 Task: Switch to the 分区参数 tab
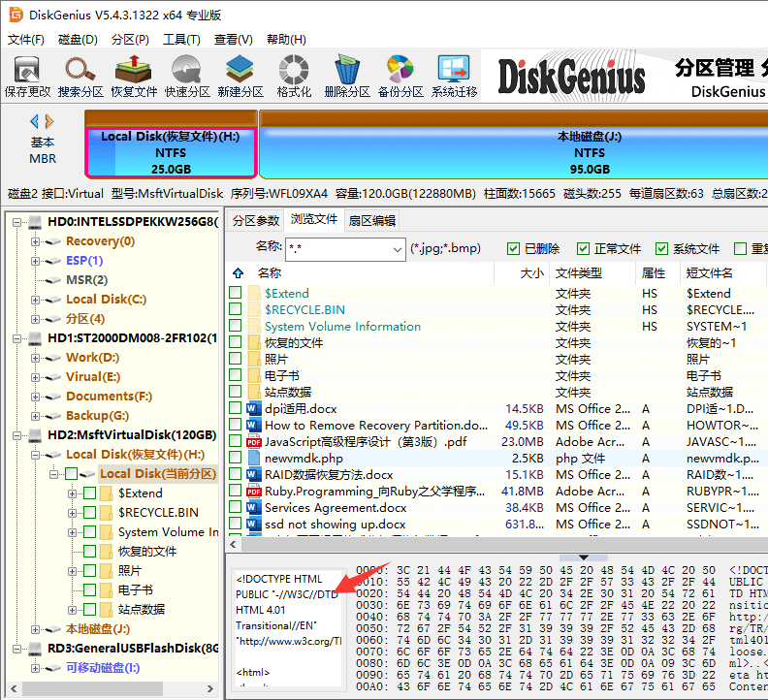pyautogui.click(x=256, y=220)
